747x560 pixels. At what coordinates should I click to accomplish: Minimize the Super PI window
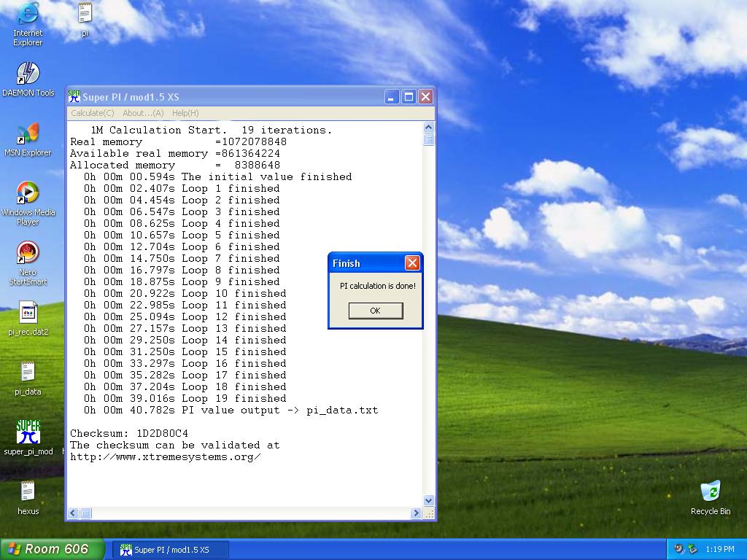[392, 97]
